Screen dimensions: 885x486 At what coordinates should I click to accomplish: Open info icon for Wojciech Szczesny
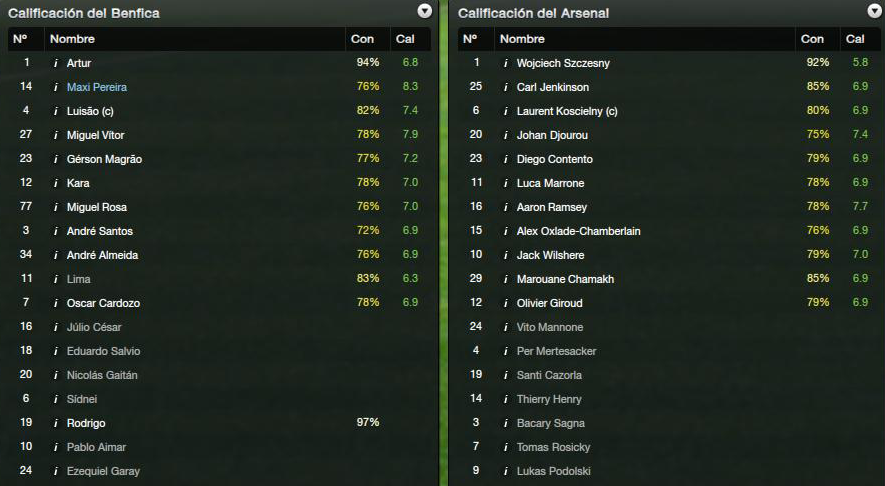point(505,63)
